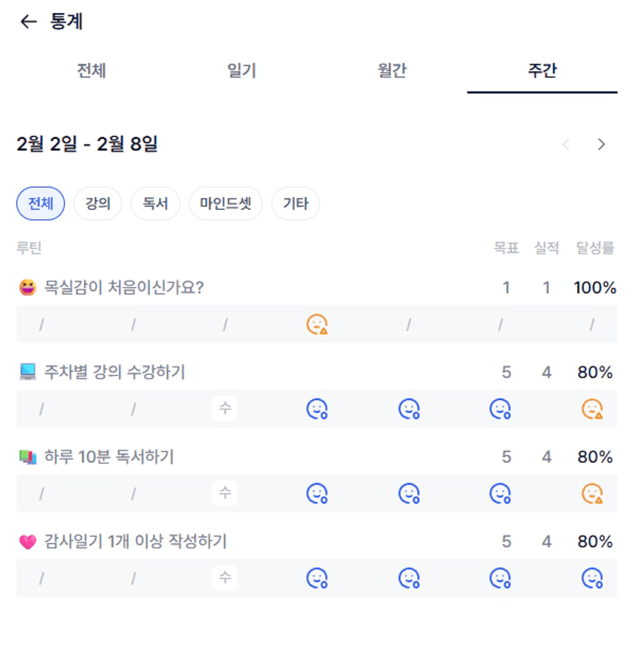This screenshot has height=672, width=632.
Task: Select the 마인드셋 filter chip
Action: point(225,204)
